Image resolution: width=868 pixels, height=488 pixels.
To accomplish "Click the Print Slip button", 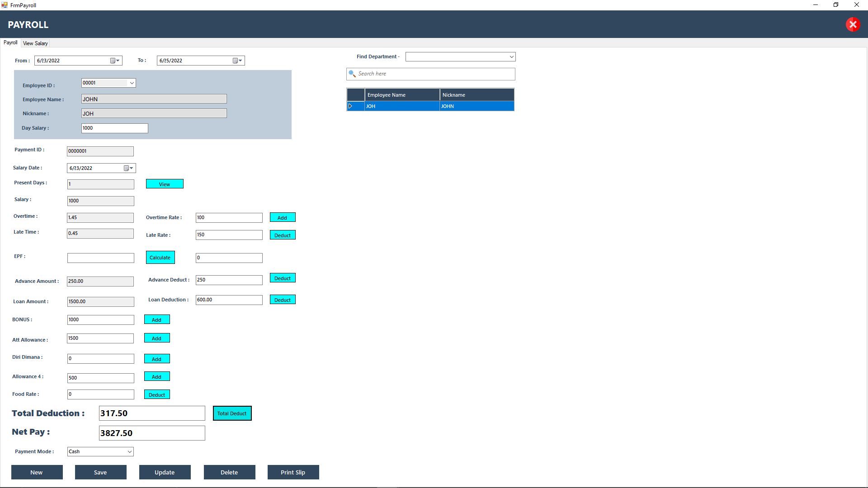I will pyautogui.click(x=293, y=472).
